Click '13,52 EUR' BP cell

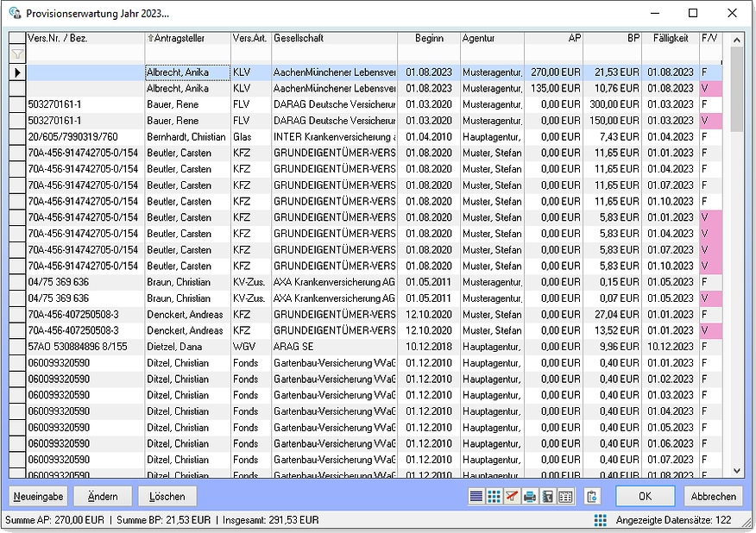pos(613,330)
